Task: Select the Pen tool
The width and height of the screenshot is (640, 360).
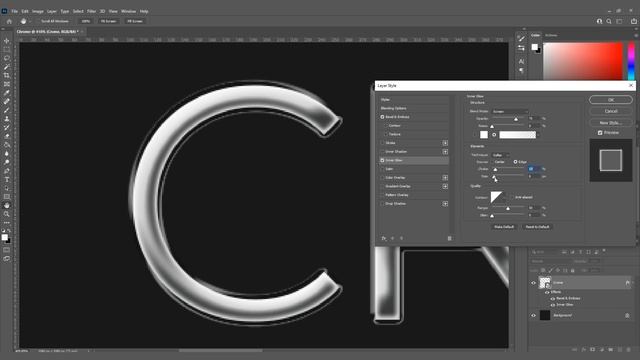Action: [x=7, y=171]
